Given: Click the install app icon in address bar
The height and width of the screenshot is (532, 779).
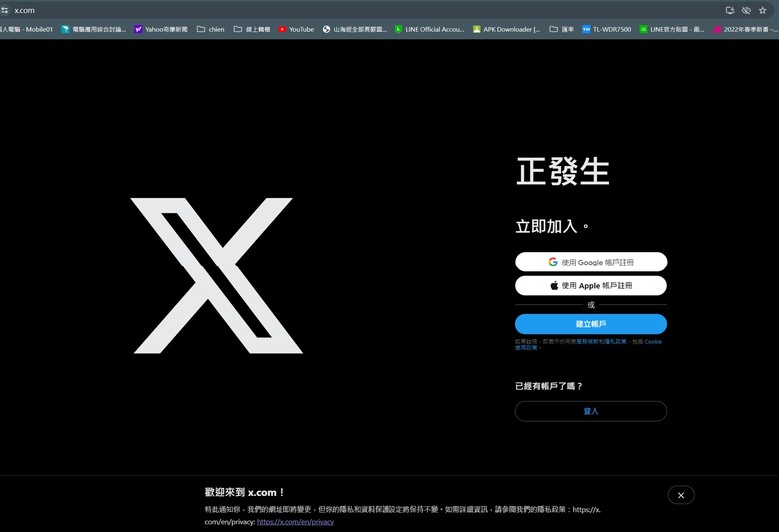Looking at the screenshot, I should pyautogui.click(x=730, y=10).
